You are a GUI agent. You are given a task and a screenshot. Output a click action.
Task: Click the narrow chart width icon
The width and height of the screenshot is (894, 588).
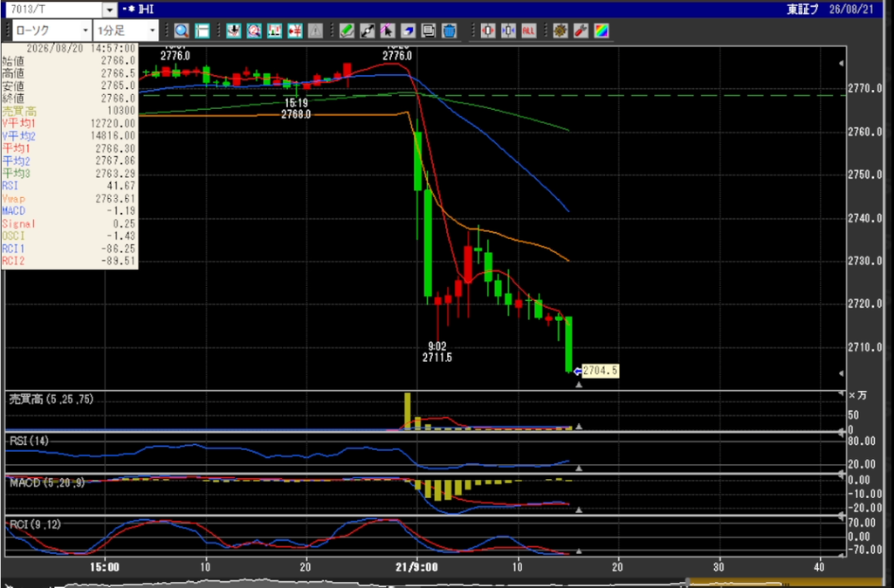point(508,31)
